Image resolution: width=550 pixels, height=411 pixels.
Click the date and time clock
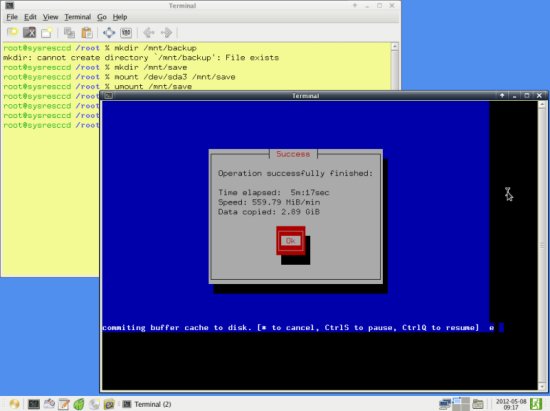(511, 404)
